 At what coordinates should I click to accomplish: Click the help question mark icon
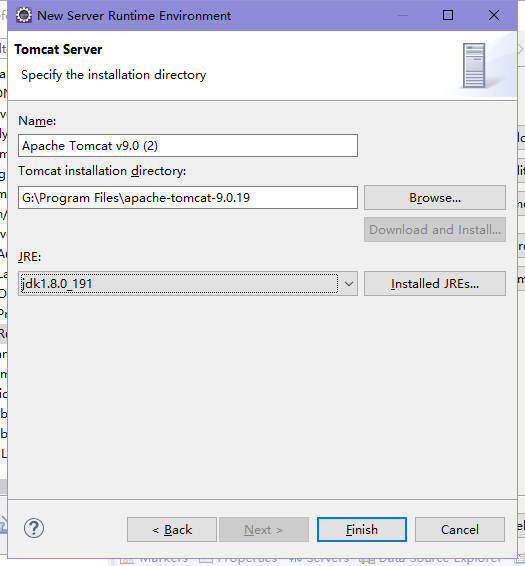pos(34,528)
